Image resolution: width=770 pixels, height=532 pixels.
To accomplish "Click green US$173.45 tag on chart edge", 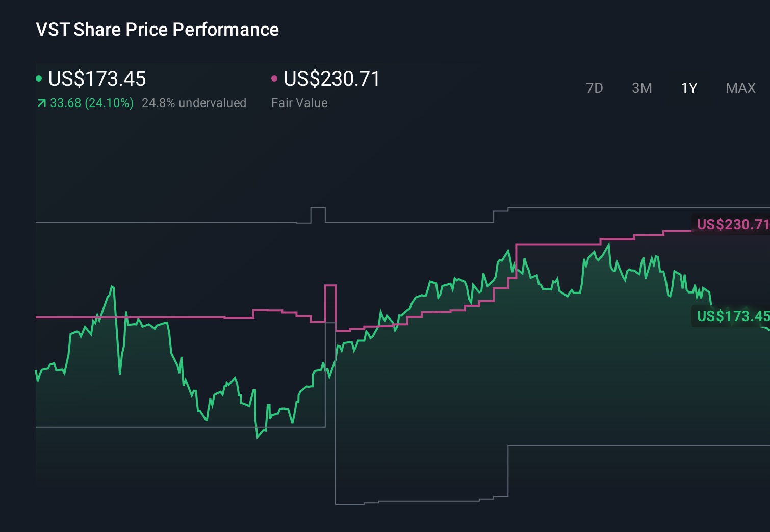I will pos(732,316).
